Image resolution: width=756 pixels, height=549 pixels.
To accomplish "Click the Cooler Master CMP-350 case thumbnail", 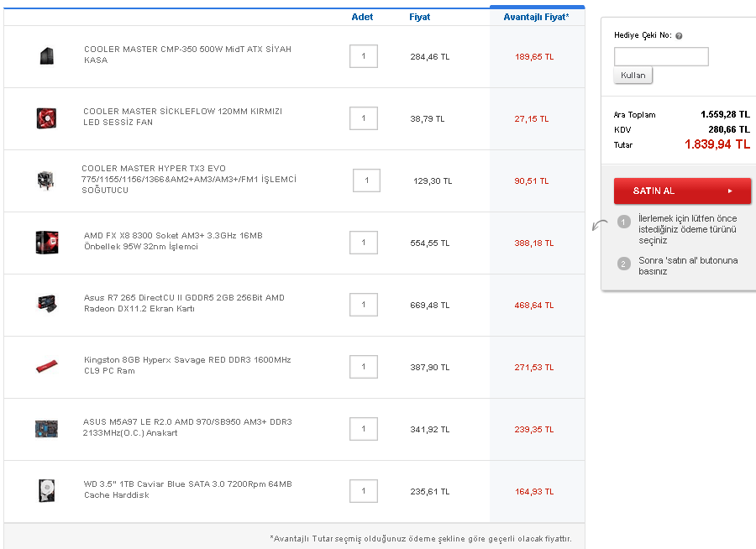I will [x=47, y=56].
